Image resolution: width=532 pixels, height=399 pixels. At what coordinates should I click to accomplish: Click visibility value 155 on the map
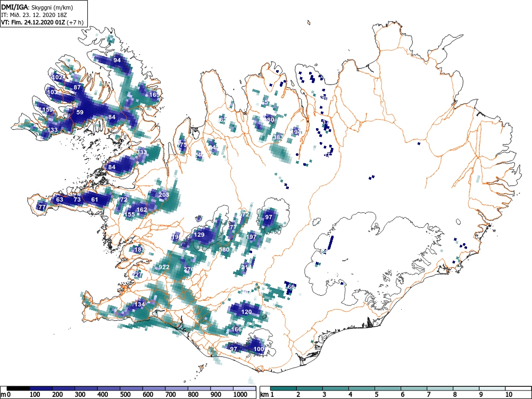[130, 214]
